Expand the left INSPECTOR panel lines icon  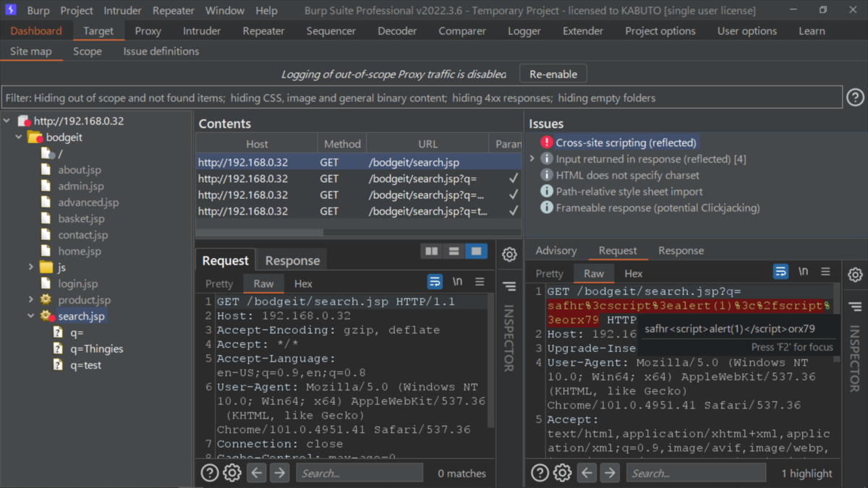pyautogui.click(x=510, y=286)
